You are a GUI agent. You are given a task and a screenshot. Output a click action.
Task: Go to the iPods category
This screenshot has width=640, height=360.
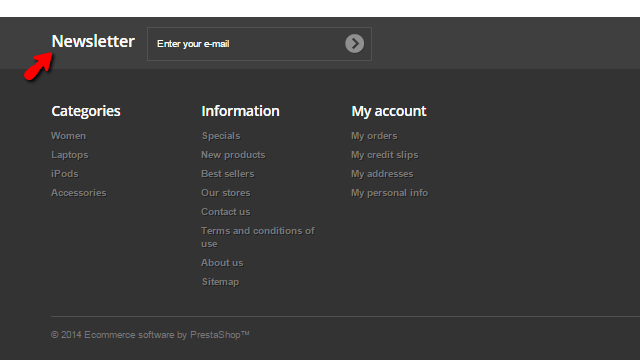click(x=64, y=174)
